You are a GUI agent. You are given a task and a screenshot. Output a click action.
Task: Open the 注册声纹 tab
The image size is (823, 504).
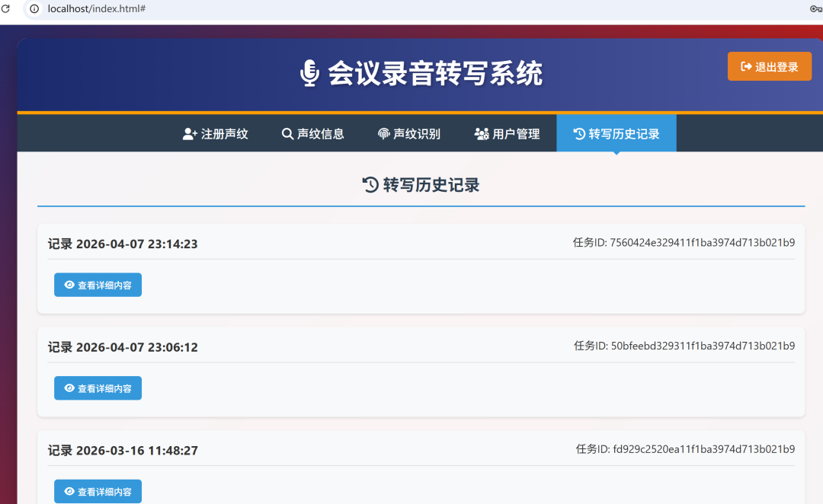click(x=215, y=134)
